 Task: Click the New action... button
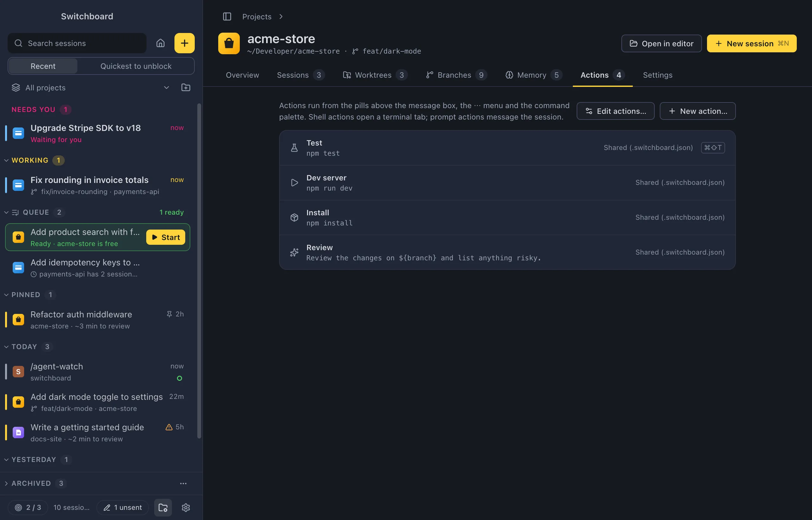point(697,111)
